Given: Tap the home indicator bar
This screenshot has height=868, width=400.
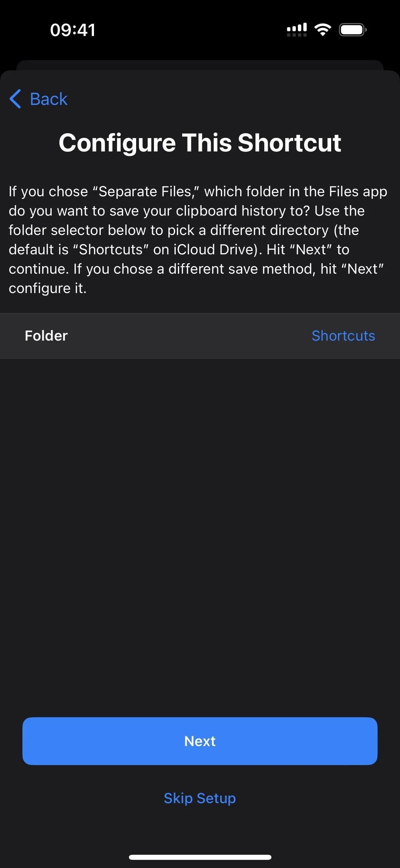Looking at the screenshot, I should point(200,857).
